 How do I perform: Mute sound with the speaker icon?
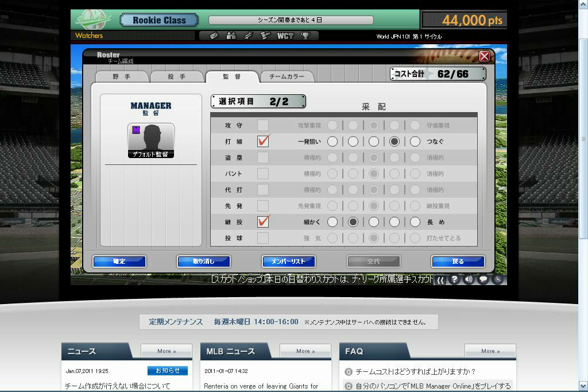469,279
